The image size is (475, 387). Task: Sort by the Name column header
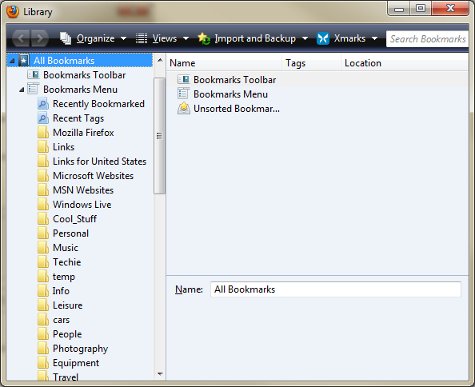click(x=224, y=63)
